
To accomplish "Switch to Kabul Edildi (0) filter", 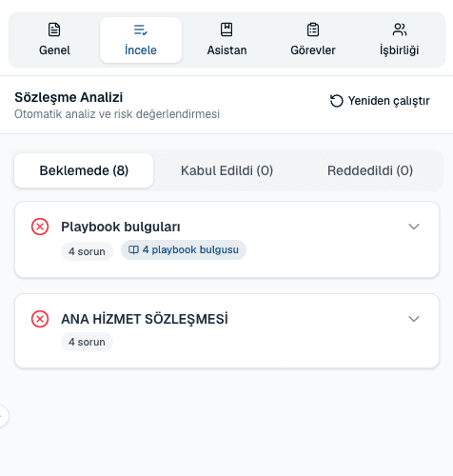I will (226, 170).
